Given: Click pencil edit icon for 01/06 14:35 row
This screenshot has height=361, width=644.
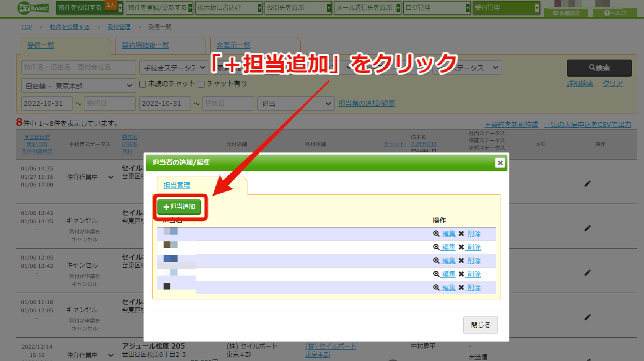Looking at the screenshot, I should (x=588, y=183).
